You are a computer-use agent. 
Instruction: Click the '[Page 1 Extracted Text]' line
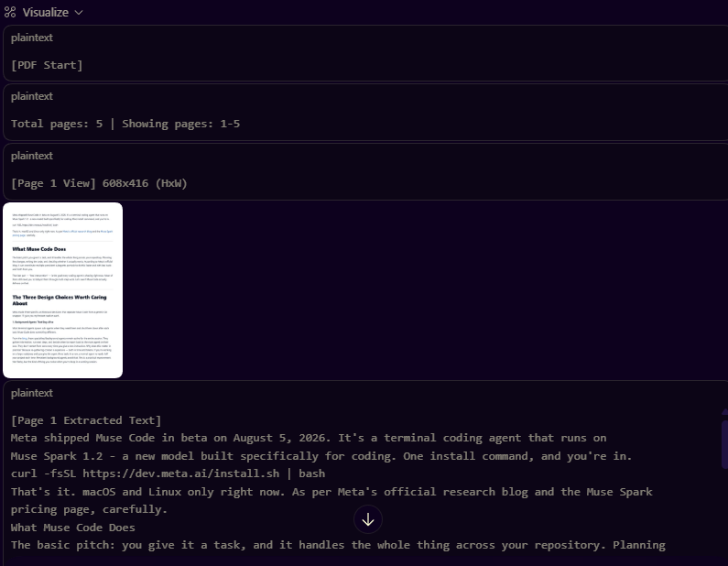[86, 420]
